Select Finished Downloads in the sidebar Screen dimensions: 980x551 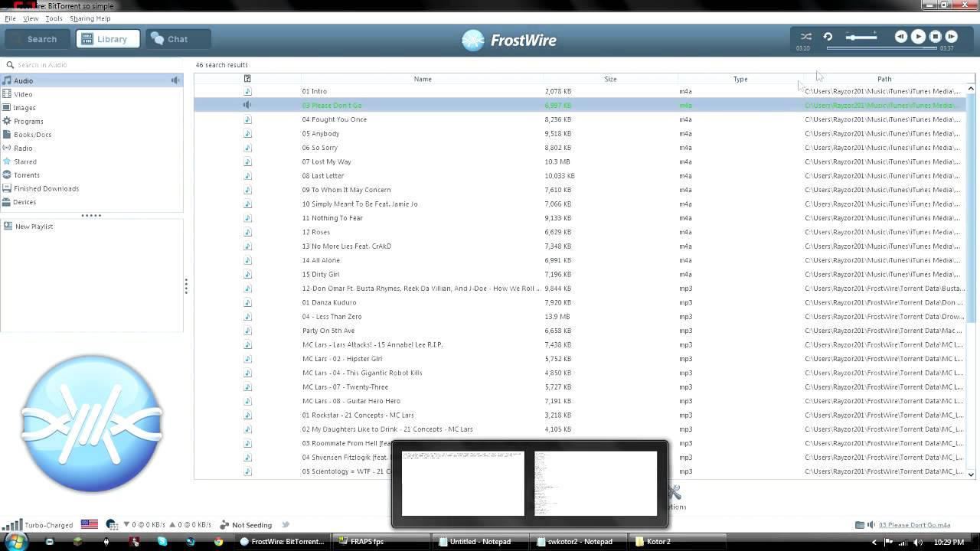91,188
